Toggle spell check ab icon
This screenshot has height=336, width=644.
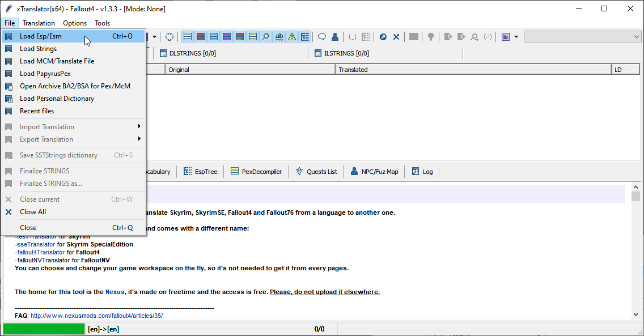279,37
